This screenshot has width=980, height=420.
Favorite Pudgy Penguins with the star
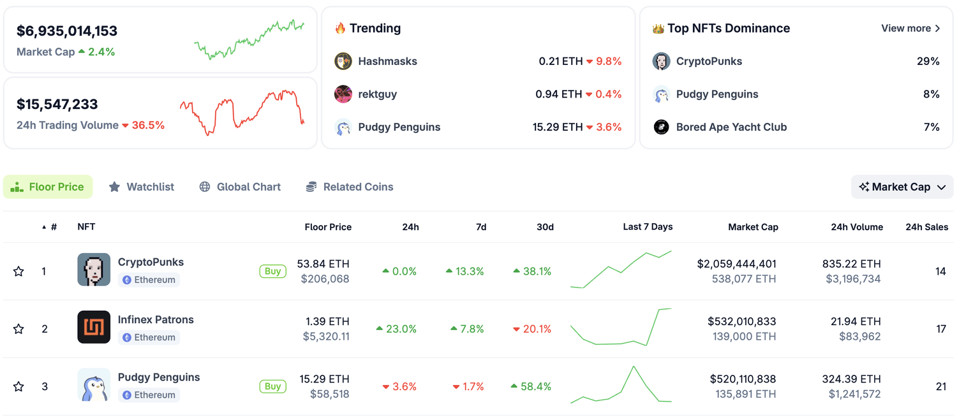(x=19, y=386)
